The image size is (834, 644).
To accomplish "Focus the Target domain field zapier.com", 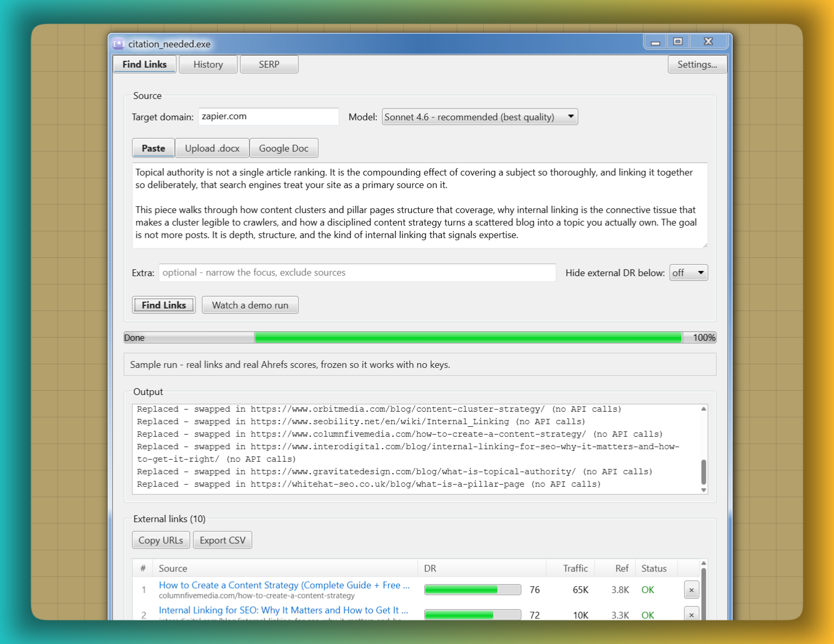I will 268,116.
